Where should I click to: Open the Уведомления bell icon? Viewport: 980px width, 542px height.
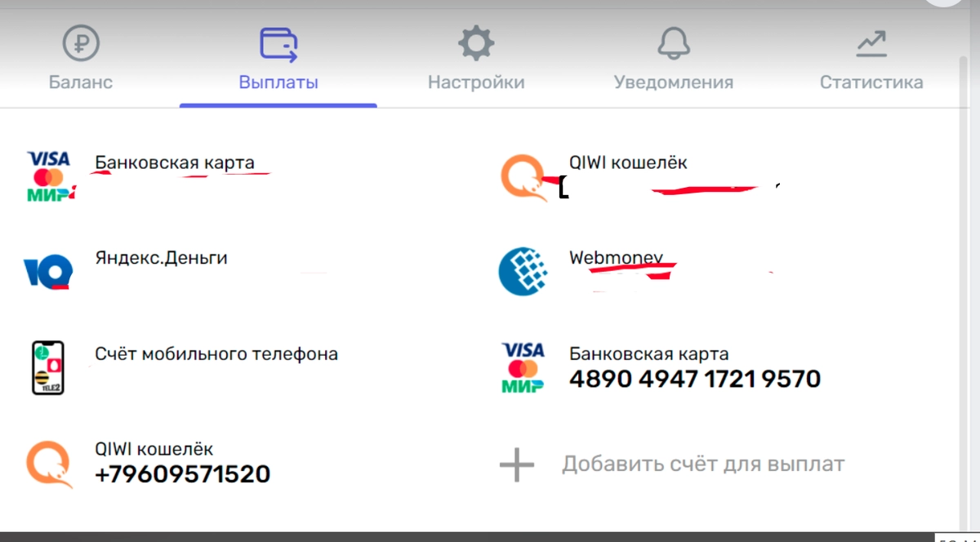click(674, 43)
